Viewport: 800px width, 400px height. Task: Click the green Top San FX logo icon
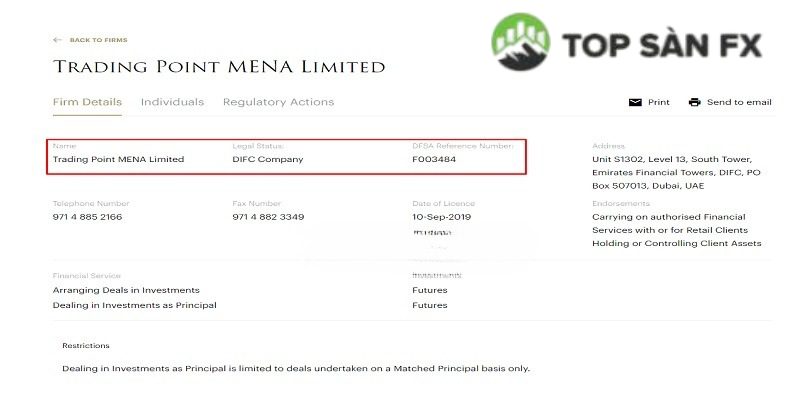(x=521, y=46)
